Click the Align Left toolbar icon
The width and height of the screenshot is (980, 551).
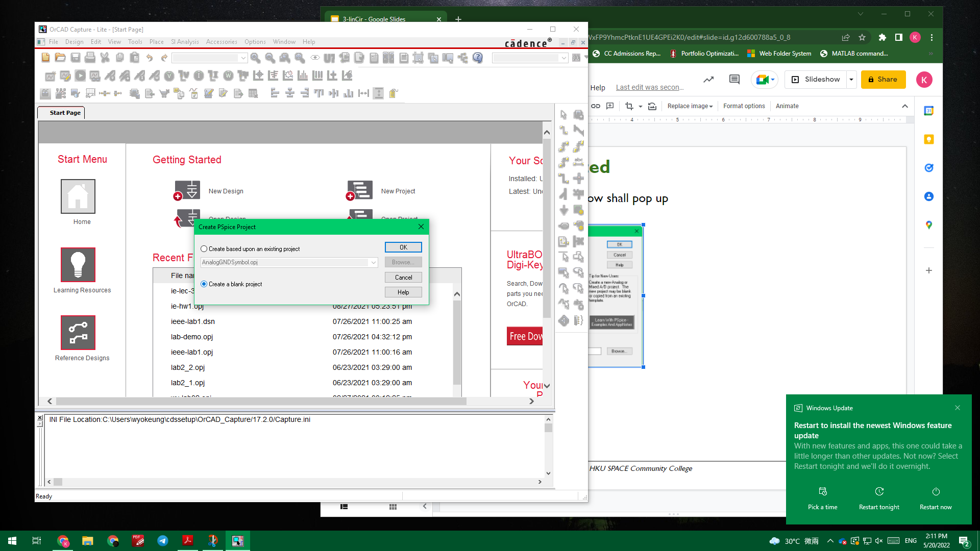click(275, 93)
